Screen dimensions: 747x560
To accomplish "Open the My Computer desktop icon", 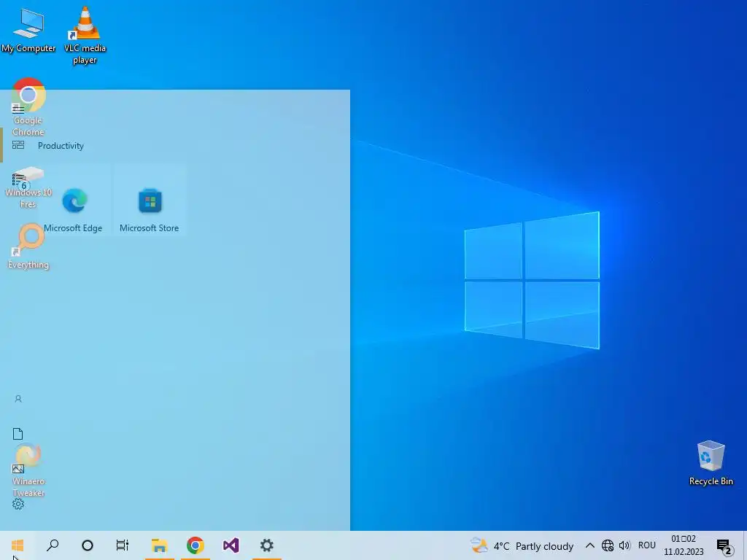I will point(28,30).
